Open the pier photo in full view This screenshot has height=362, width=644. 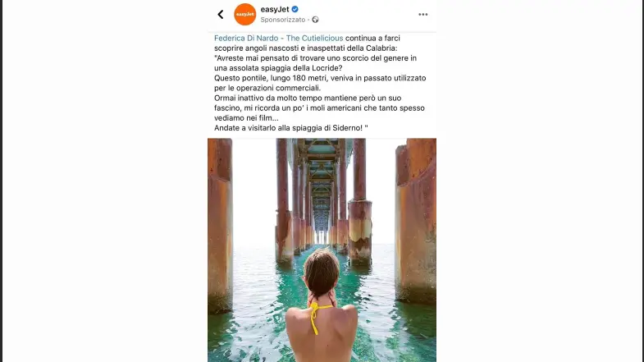pyautogui.click(x=322, y=250)
